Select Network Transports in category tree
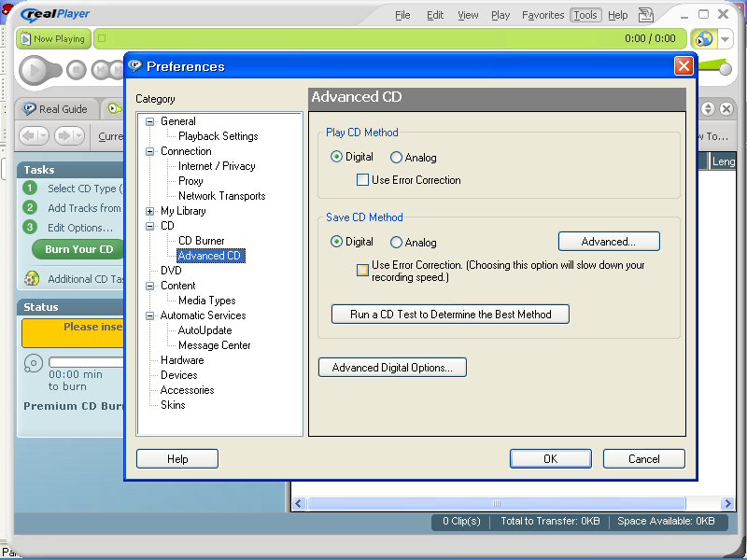747x560 pixels. coord(222,196)
